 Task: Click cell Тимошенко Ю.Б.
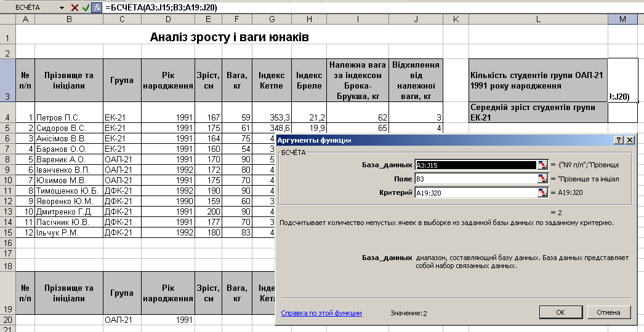point(69,191)
